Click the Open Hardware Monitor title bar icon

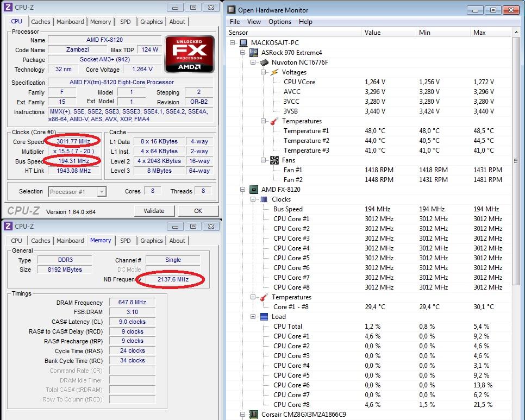(x=232, y=10)
